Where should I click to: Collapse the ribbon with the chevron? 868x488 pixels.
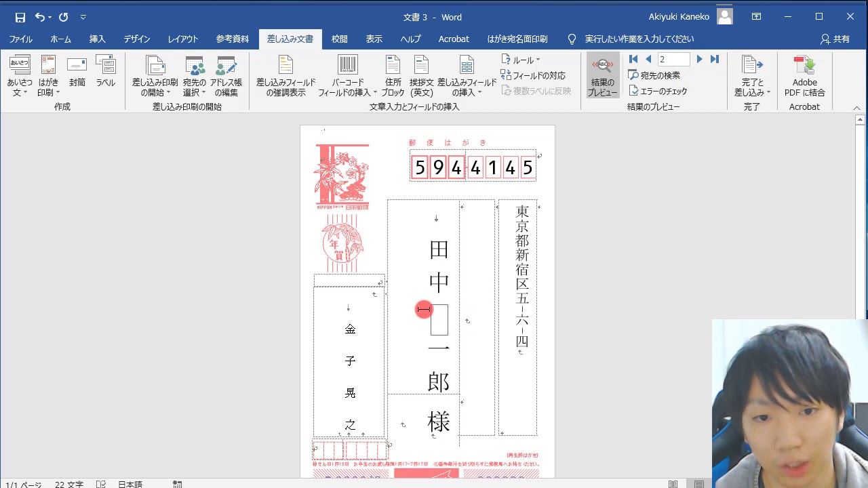pos(856,107)
